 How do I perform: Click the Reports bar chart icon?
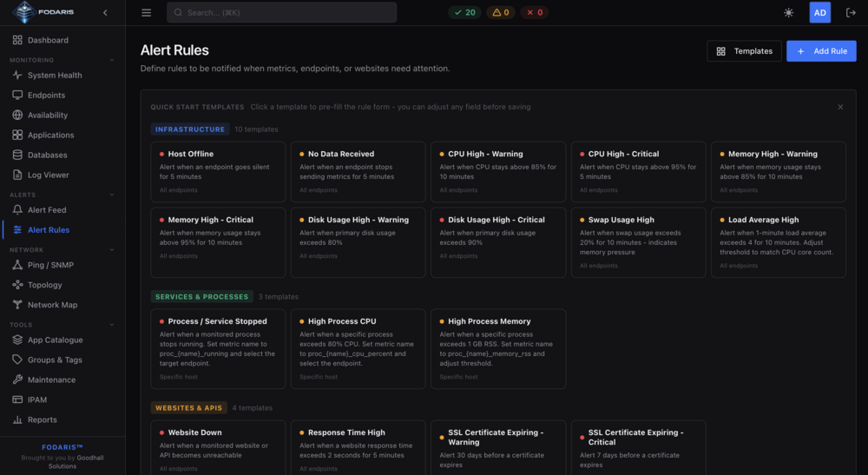[17, 419]
